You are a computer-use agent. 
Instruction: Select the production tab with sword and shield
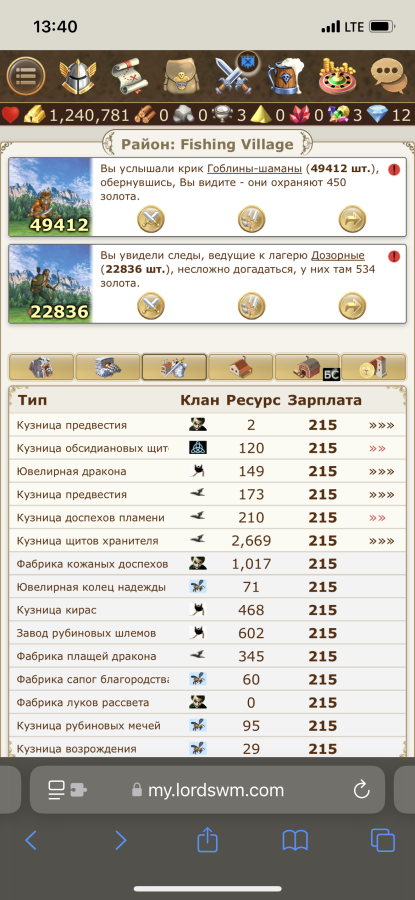pyautogui.click(x=174, y=367)
